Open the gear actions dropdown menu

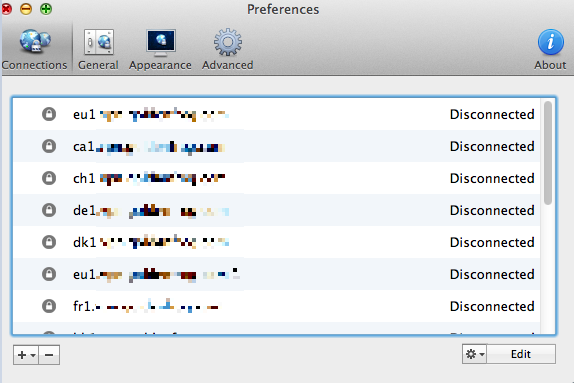point(474,354)
